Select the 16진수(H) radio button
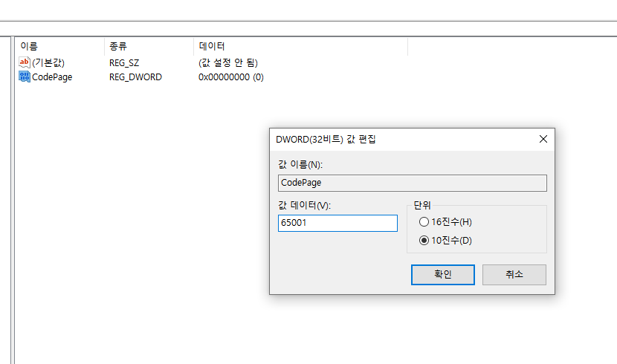 click(424, 221)
